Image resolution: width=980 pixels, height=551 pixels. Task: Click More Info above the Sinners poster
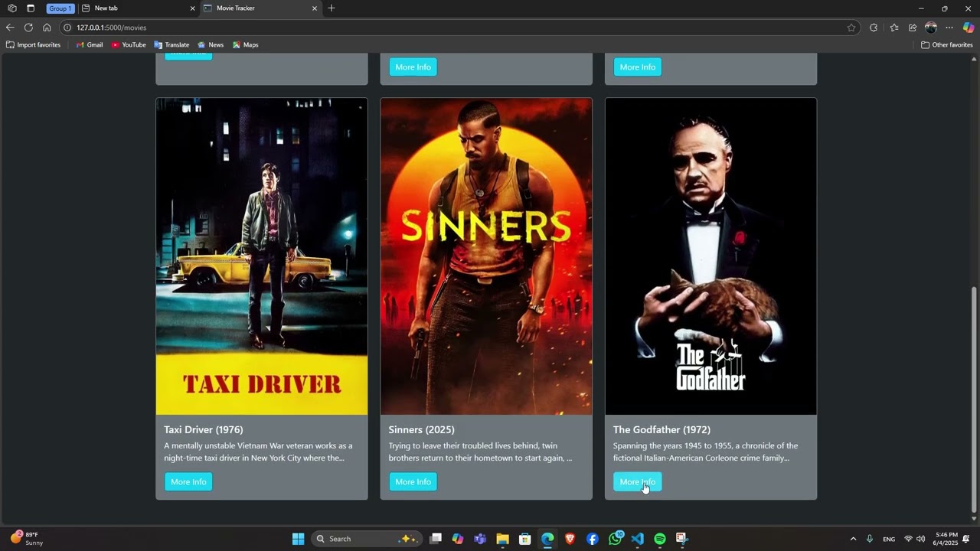coord(413,67)
